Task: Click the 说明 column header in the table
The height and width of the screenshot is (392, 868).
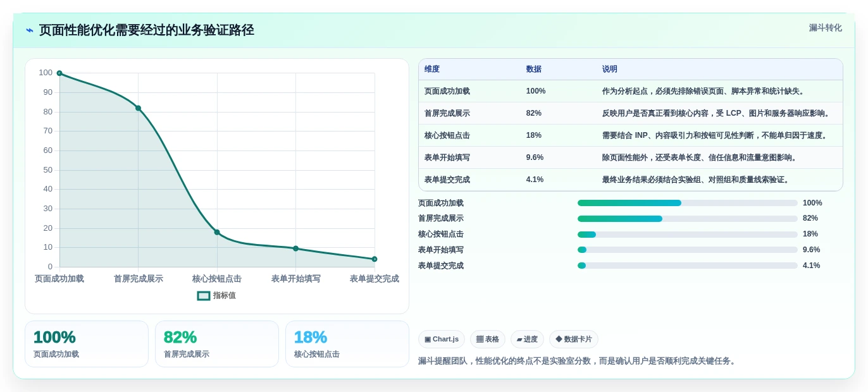Action: pos(610,69)
